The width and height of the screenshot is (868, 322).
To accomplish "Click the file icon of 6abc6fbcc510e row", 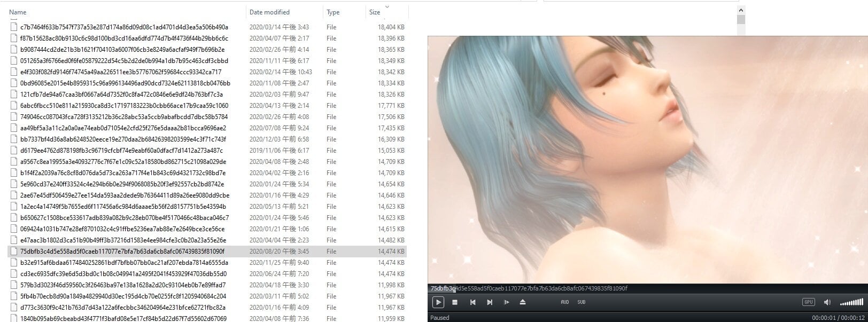I will (14, 106).
